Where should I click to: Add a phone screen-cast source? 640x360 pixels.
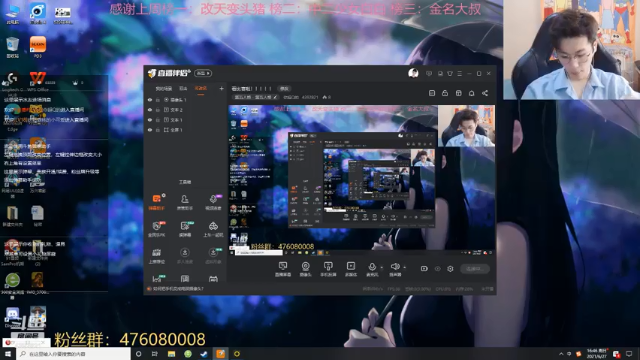click(328, 269)
